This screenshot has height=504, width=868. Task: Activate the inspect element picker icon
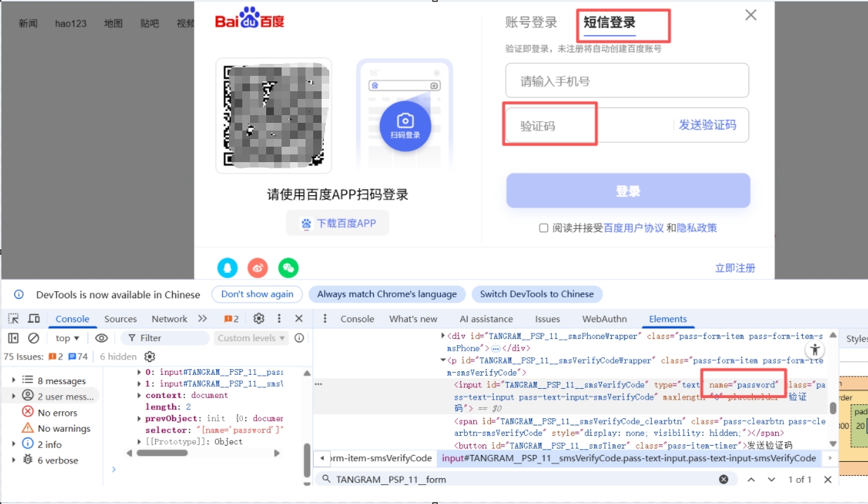coord(13,319)
